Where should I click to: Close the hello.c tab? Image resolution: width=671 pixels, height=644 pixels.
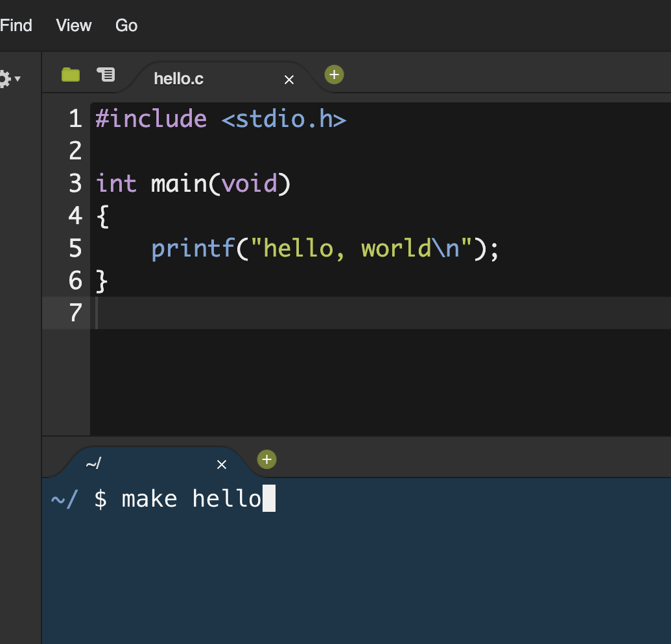point(288,80)
